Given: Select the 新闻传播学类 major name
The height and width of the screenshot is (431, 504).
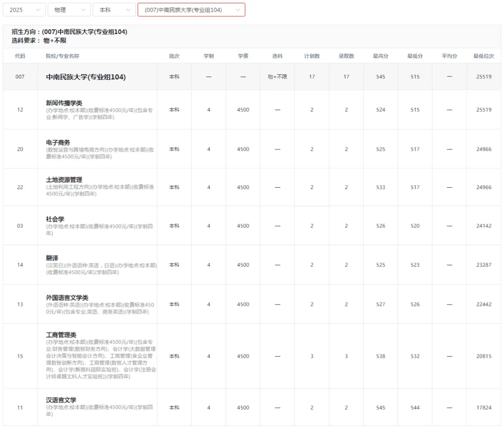Looking at the screenshot, I should (64, 103).
